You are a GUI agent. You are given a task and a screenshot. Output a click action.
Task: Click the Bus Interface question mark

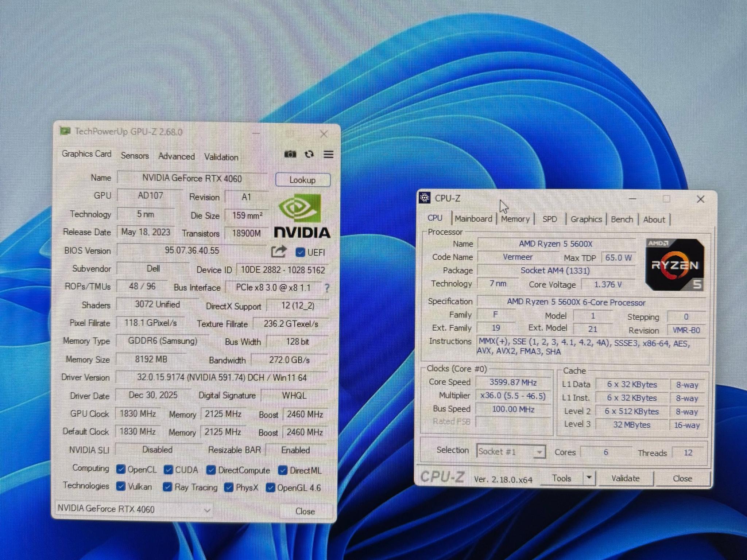pos(327,288)
